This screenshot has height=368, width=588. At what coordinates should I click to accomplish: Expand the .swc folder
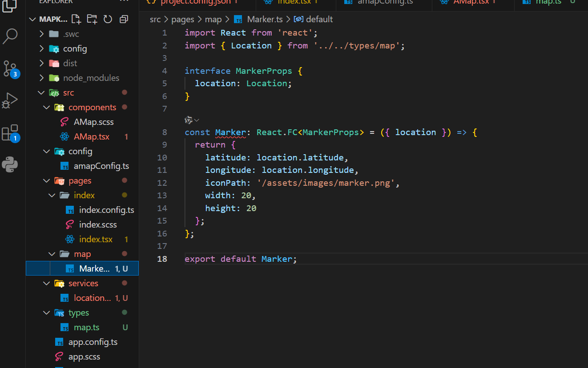pos(41,34)
